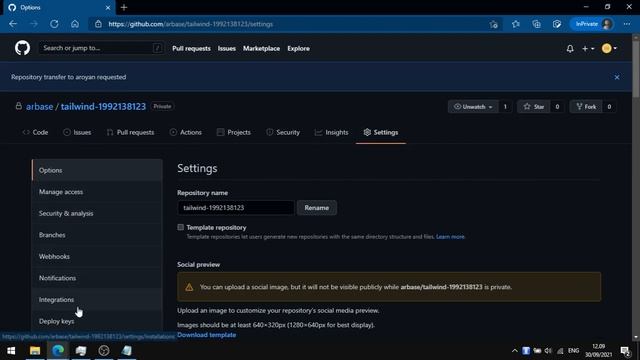Open Notifications settings in sidebar
The image size is (640, 360).
coord(97,278)
